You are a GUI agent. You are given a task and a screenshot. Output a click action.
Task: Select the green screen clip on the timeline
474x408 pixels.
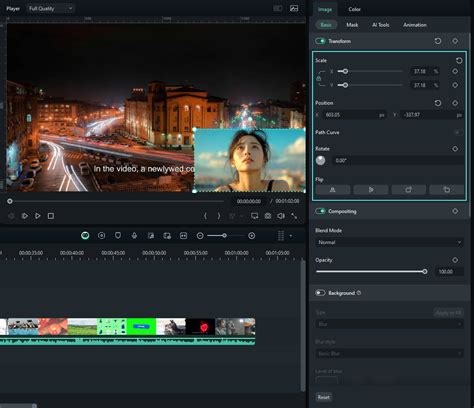141,326
